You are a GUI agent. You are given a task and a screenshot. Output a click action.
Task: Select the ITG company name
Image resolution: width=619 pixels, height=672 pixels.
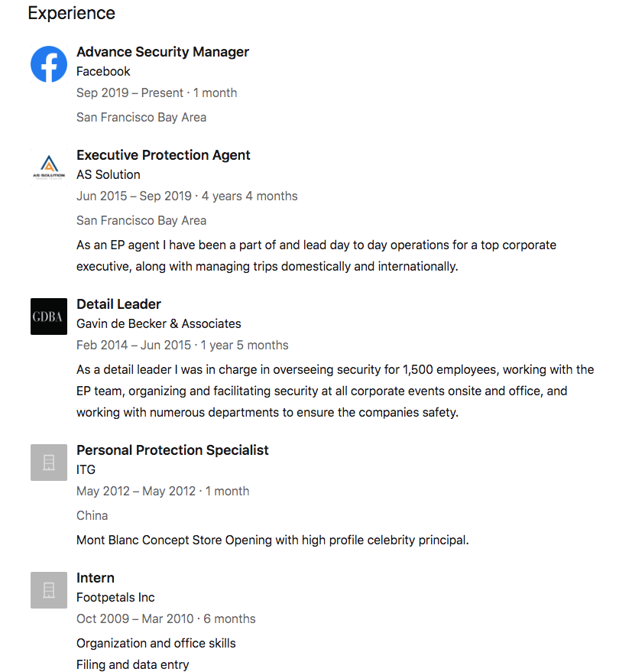[x=86, y=470]
